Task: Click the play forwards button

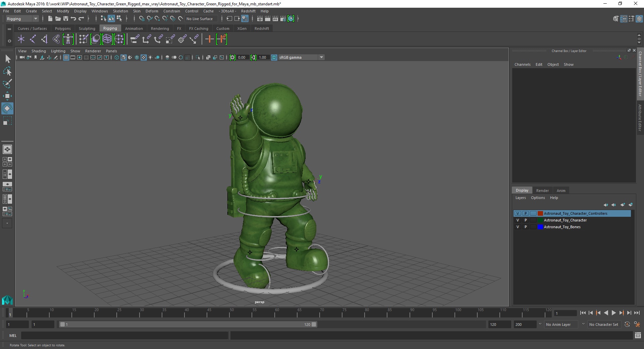Action: coord(613,313)
